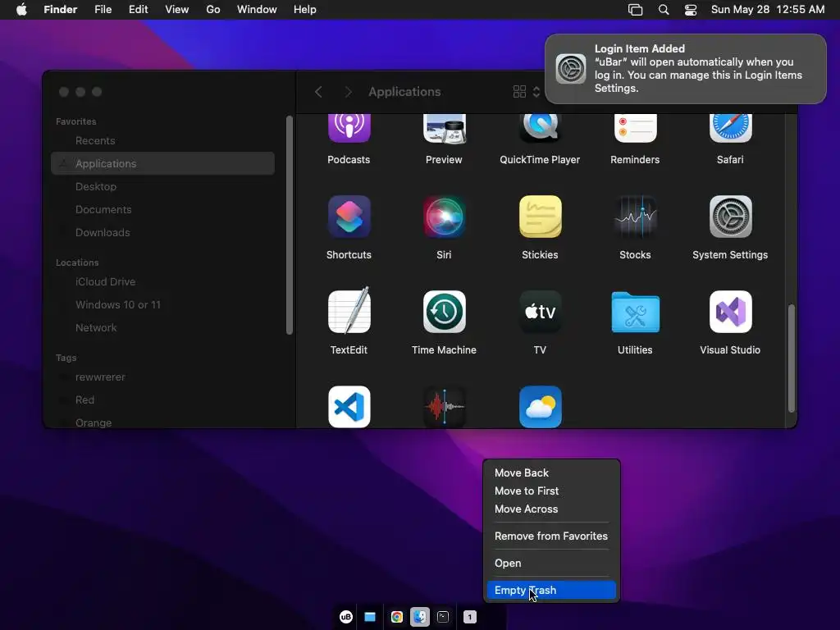Select Empty Trash in context menu
The height and width of the screenshot is (630, 840).
pyautogui.click(x=551, y=591)
